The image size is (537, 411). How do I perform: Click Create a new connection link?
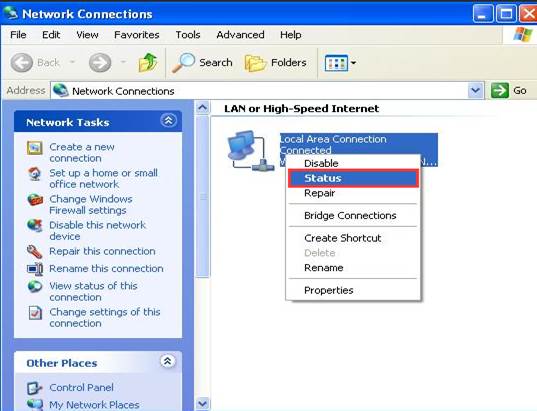(x=82, y=152)
